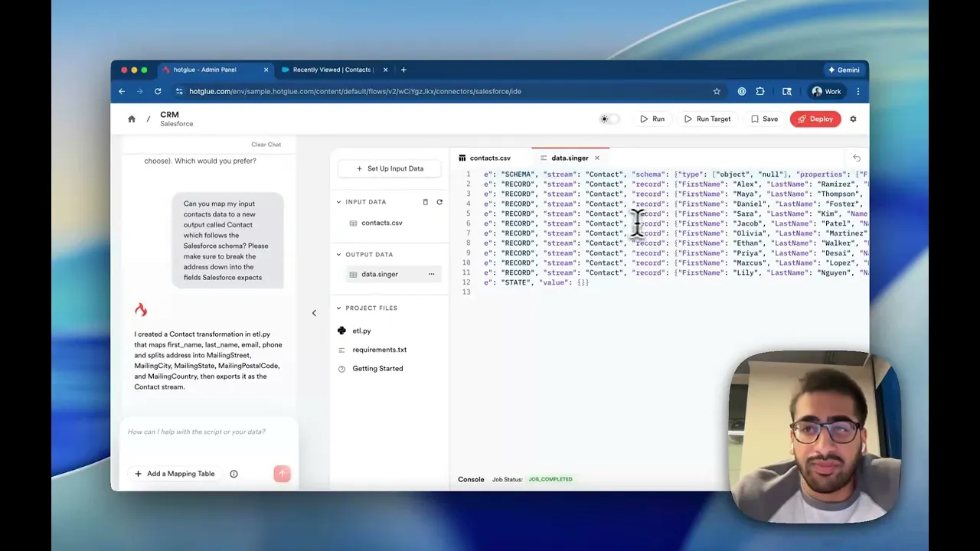Open the media/tab search icon in toolbar
The height and width of the screenshot is (551, 980).
pos(786,91)
